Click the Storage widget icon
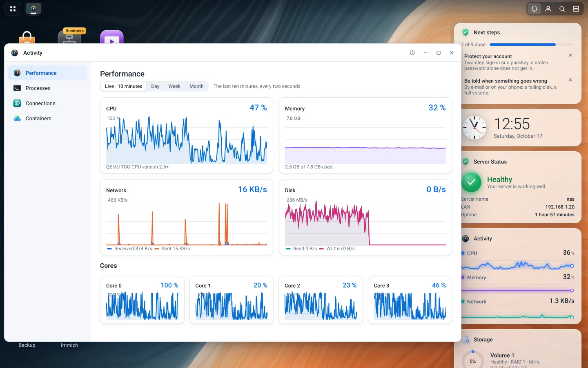This screenshot has width=588, height=368. click(465, 339)
